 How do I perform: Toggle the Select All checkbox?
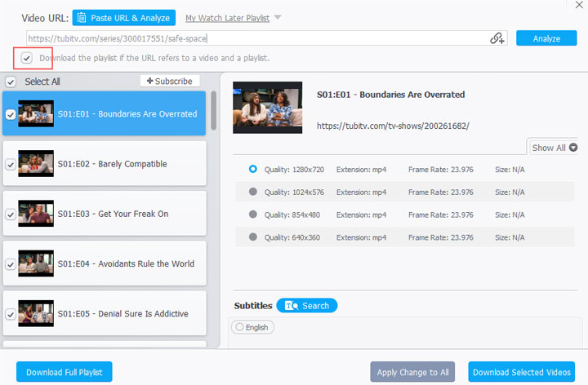(x=11, y=82)
